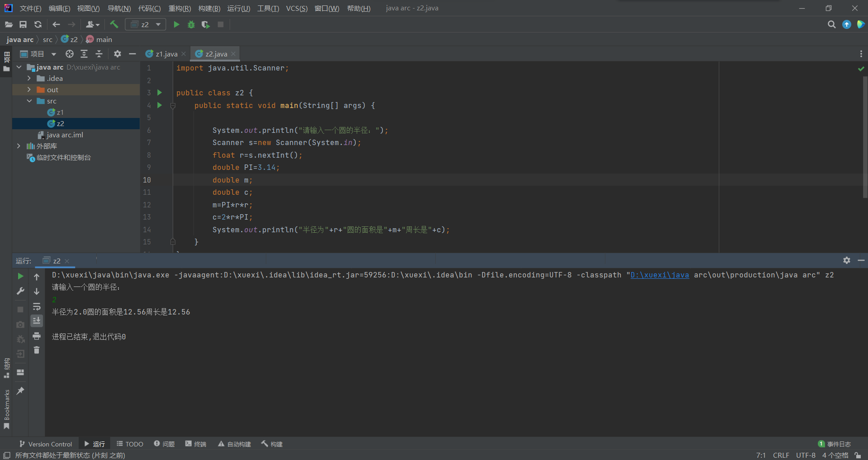Select opened file with the target icon
The width and height of the screenshot is (868, 460).
coord(69,54)
